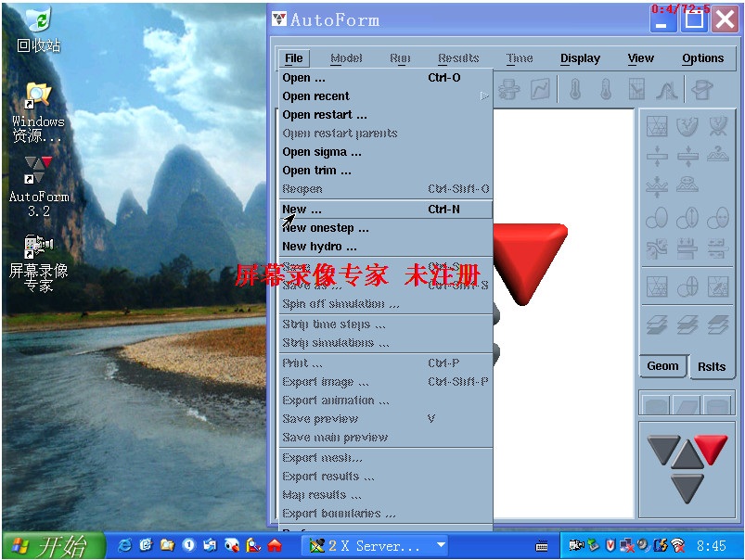The width and height of the screenshot is (745, 560).
Task: Click 'Export mesh...' menu entry
Action: pos(385,458)
